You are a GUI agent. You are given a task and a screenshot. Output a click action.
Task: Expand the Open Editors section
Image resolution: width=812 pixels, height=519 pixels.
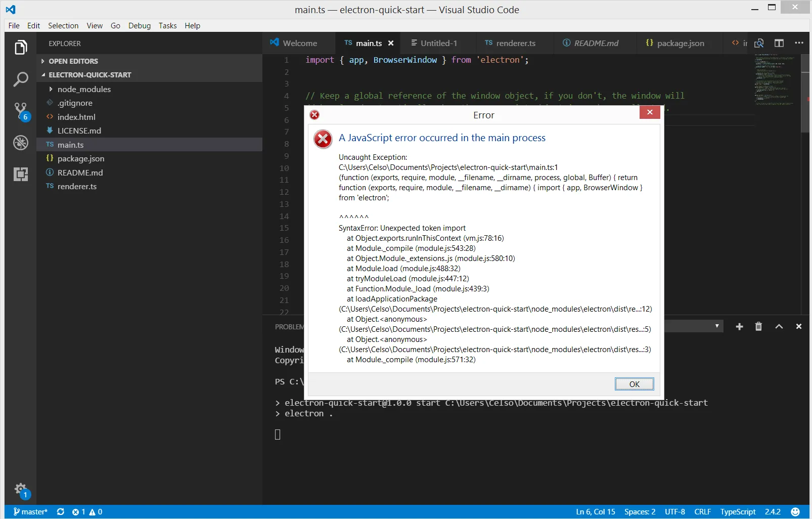click(149, 61)
